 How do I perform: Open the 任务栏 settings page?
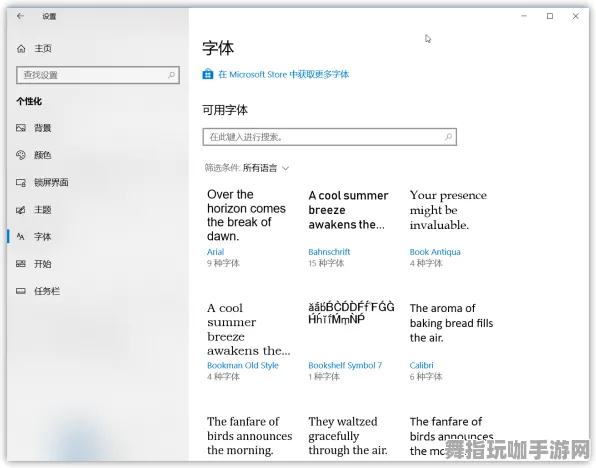tap(47, 291)
